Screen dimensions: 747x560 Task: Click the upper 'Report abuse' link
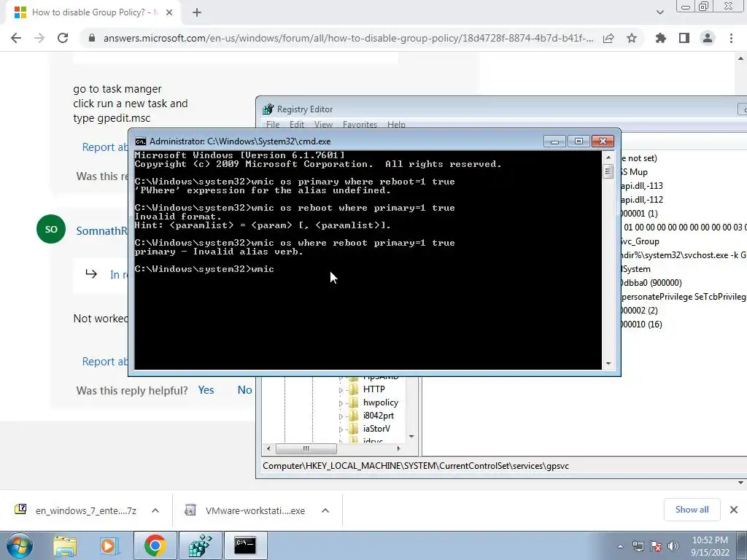pyautogui.click(x=105, y=147)
